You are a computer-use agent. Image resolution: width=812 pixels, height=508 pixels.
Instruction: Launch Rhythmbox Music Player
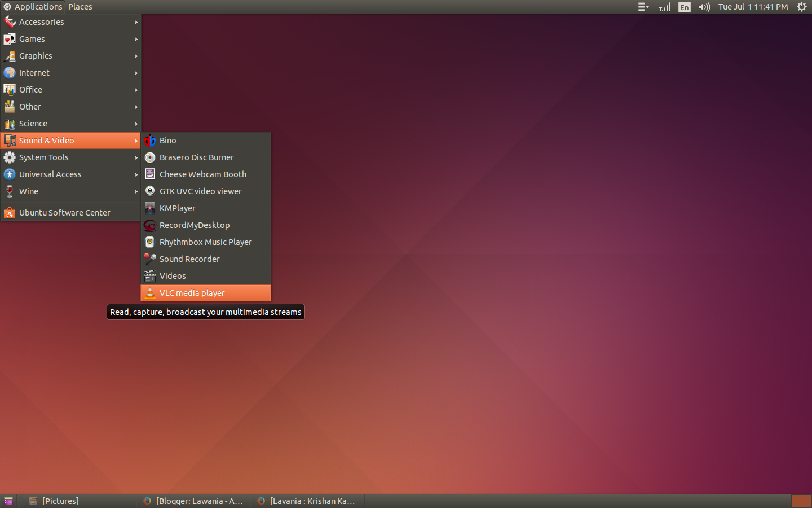tap(206, 242)
